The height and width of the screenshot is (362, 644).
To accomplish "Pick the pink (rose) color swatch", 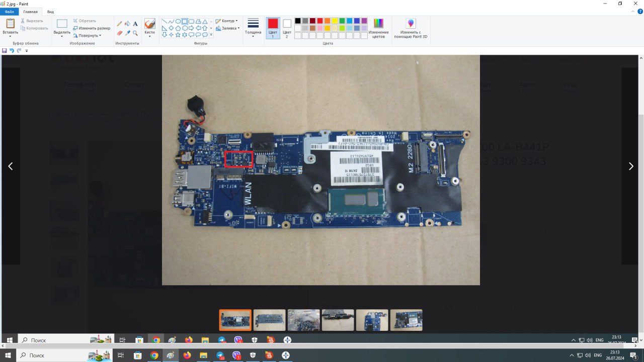I will click(x=320, y=28).
